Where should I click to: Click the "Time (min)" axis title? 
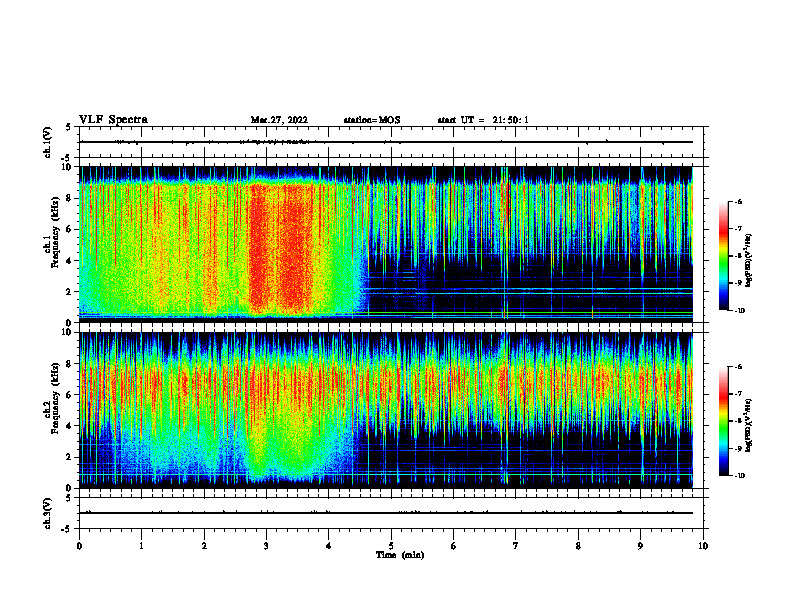coord(400,555)
